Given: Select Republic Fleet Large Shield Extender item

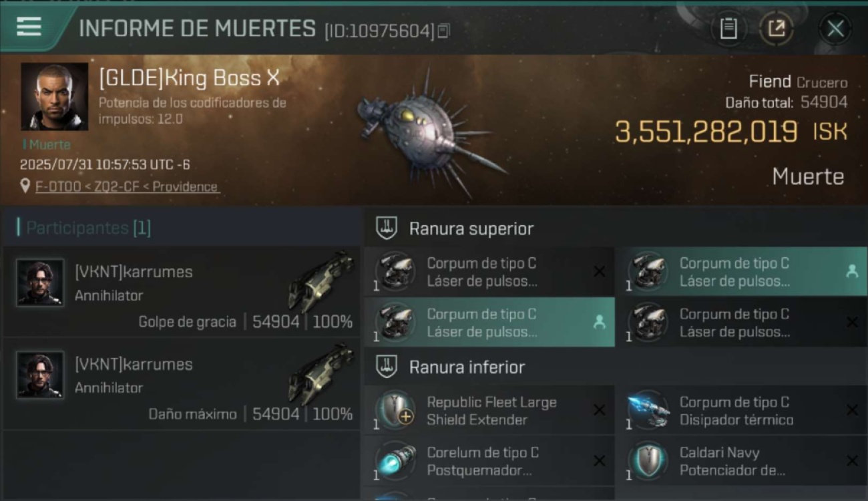Looking at the screenshot, I should click(489, 411).
